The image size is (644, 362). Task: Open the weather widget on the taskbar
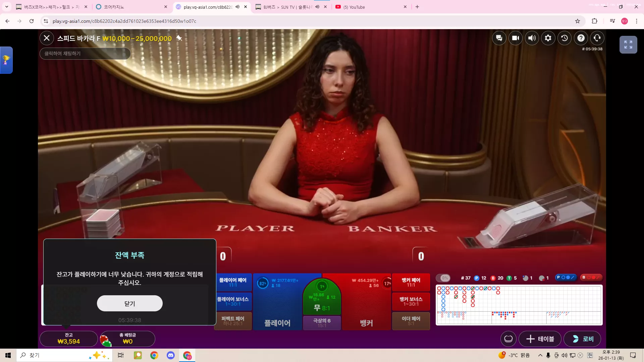coord(514,355)
